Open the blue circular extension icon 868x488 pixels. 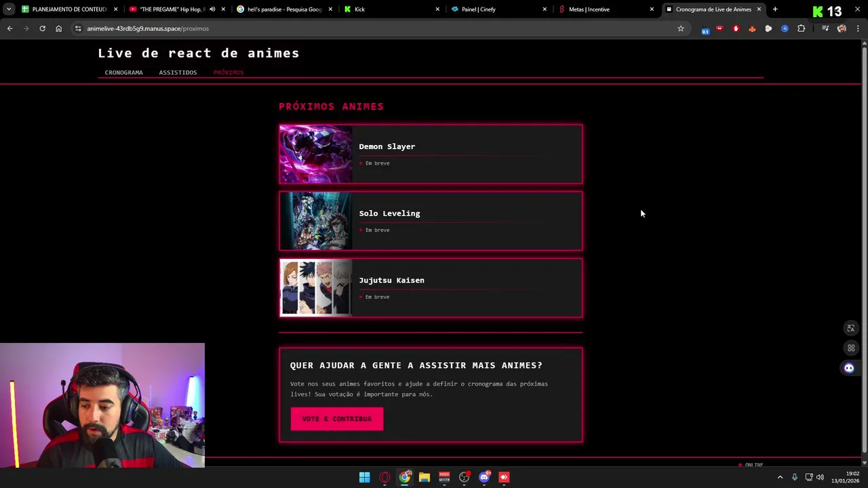click(785, 28)
